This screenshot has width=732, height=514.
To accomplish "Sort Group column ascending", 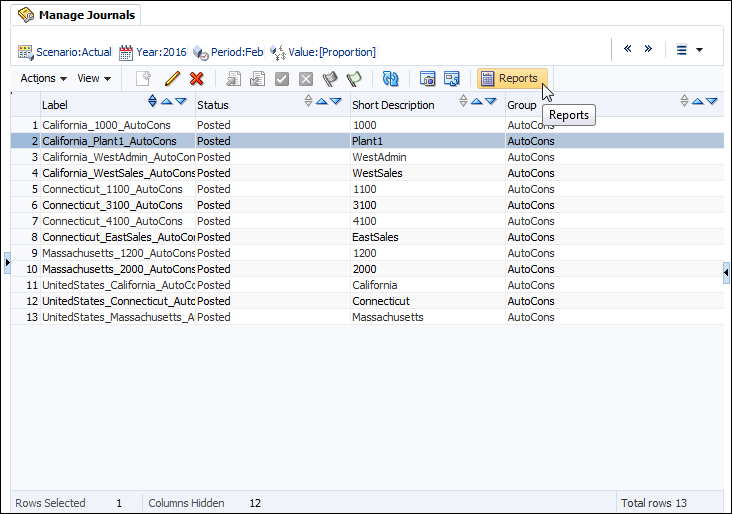I will click(x=697, y=101).
